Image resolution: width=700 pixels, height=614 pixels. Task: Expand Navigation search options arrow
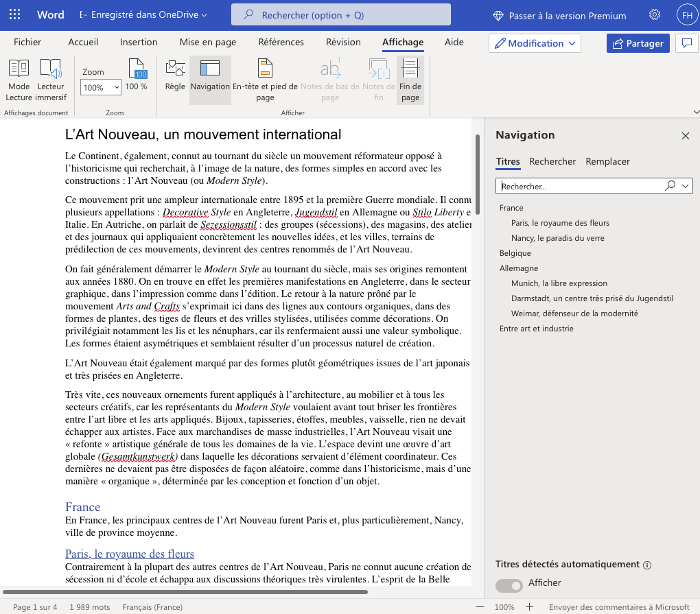pos(686,186)
